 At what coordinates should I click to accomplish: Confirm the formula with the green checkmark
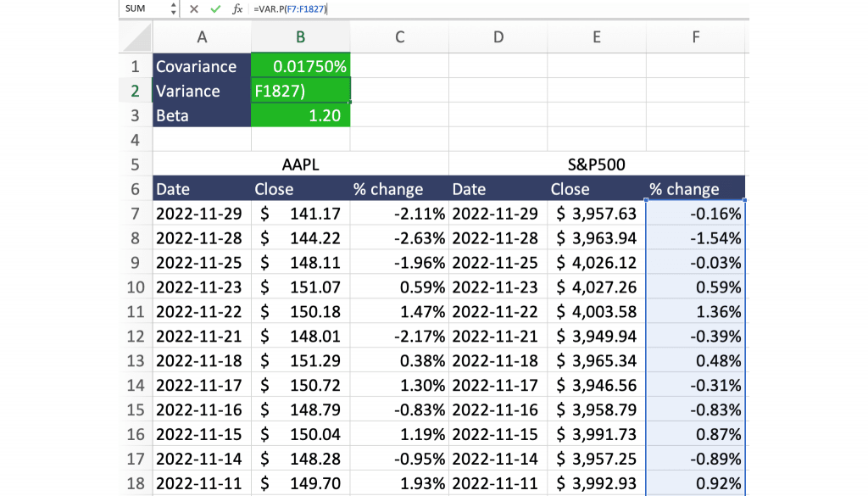tap(215, 8)
